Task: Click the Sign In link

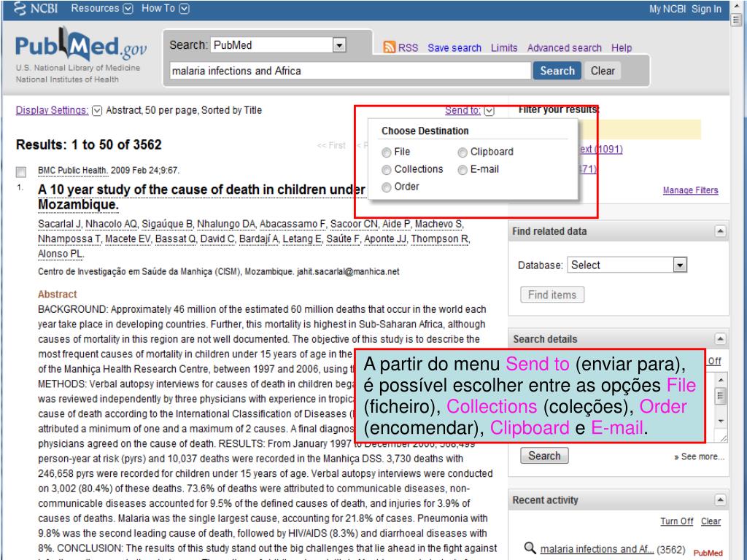Action: tap(706, 9)
